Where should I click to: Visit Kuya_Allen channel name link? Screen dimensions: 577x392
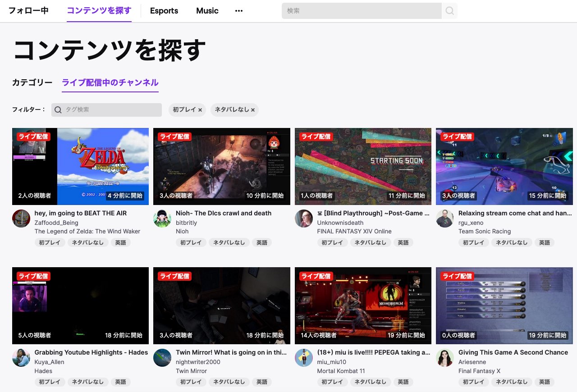(50, 362)
